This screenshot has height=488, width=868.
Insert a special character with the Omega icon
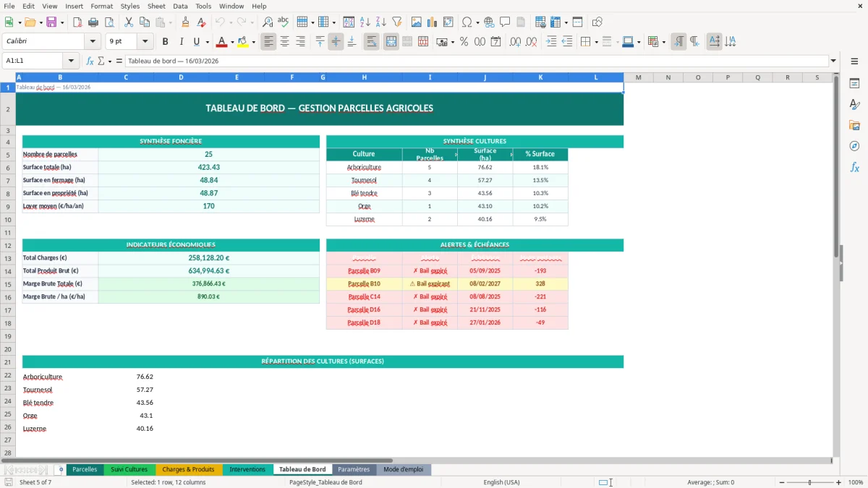[467, 22]
